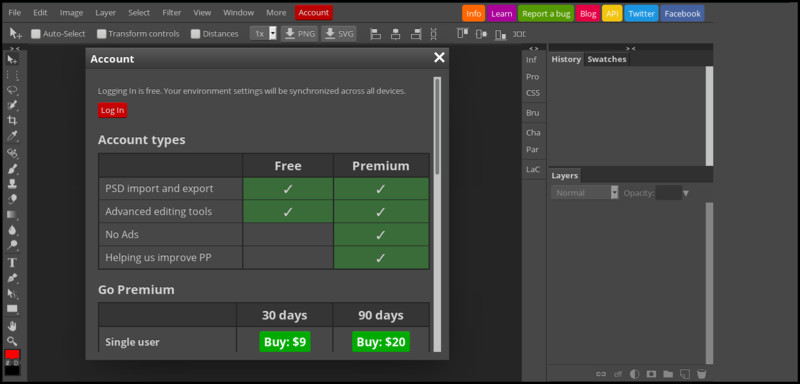Open the Layer menu
Image resolution: width=800 pixels, height=384 pixels.
106,13
